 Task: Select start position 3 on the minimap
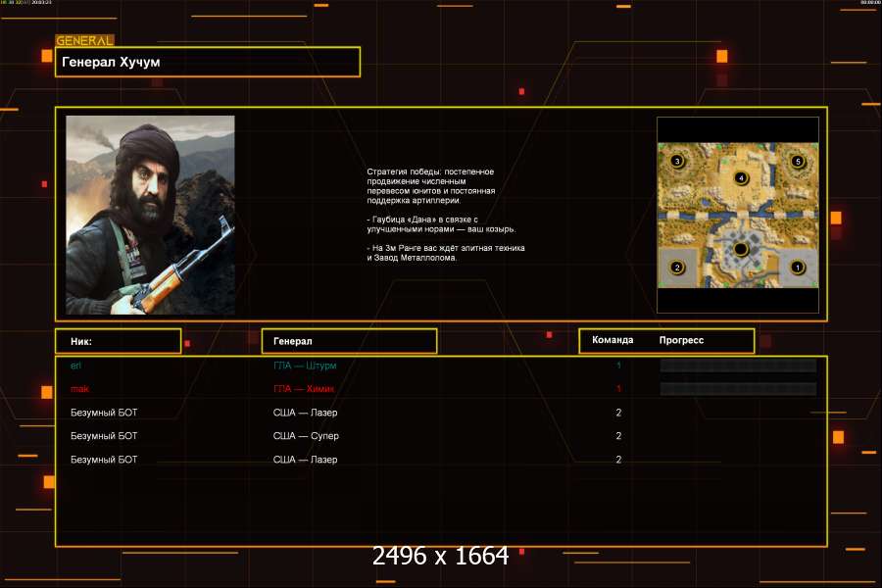coord(677,161)
